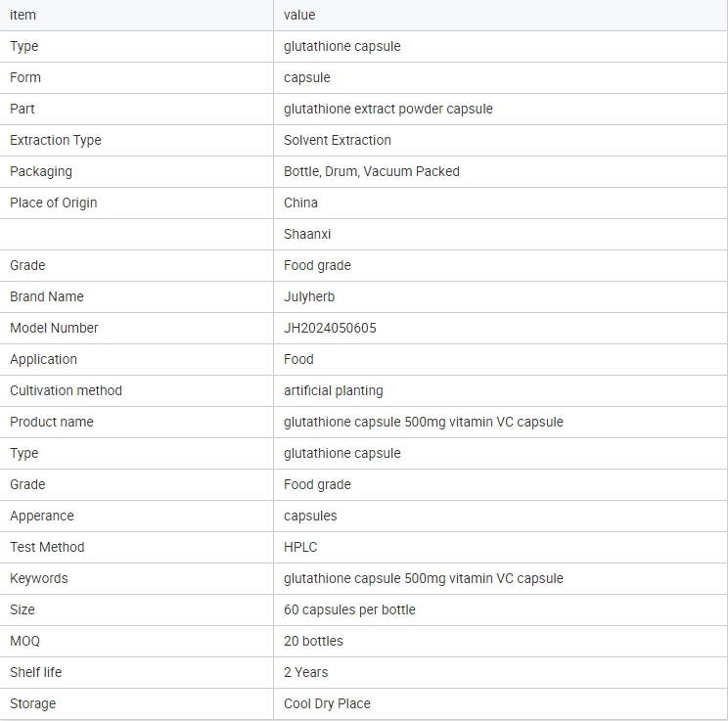
Task: Click the 'value' column header
Action: pos(299,15)
